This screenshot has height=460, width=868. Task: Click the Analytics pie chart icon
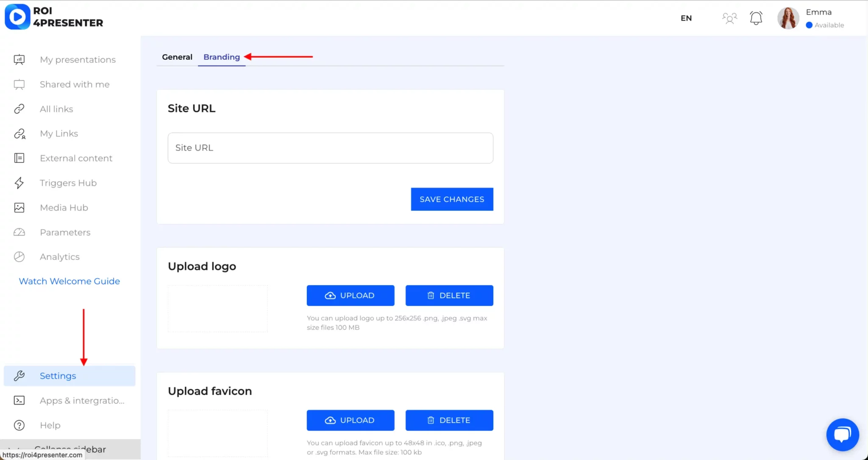click(x=19, y=257)
